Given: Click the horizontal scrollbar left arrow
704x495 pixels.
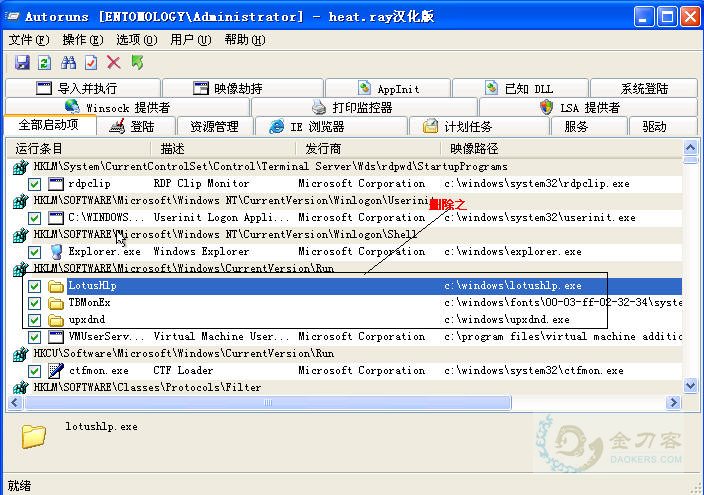Looking at the screenshot, I should [15, 402].
